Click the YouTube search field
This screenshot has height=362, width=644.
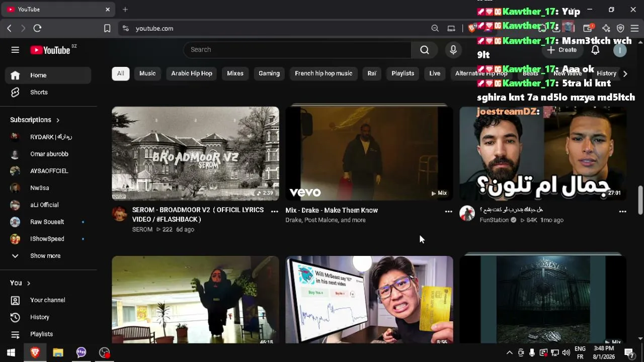point(297,50)
